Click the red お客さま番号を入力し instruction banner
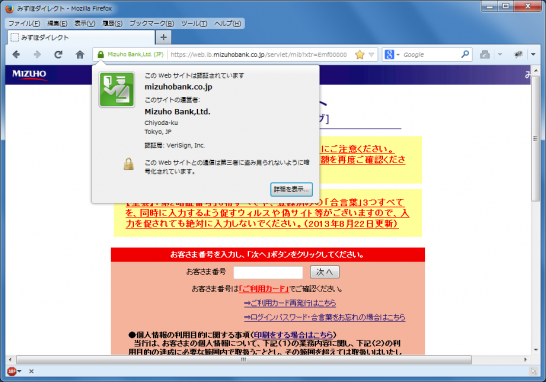This screenshot has width=546, height=382. [268, 255]
